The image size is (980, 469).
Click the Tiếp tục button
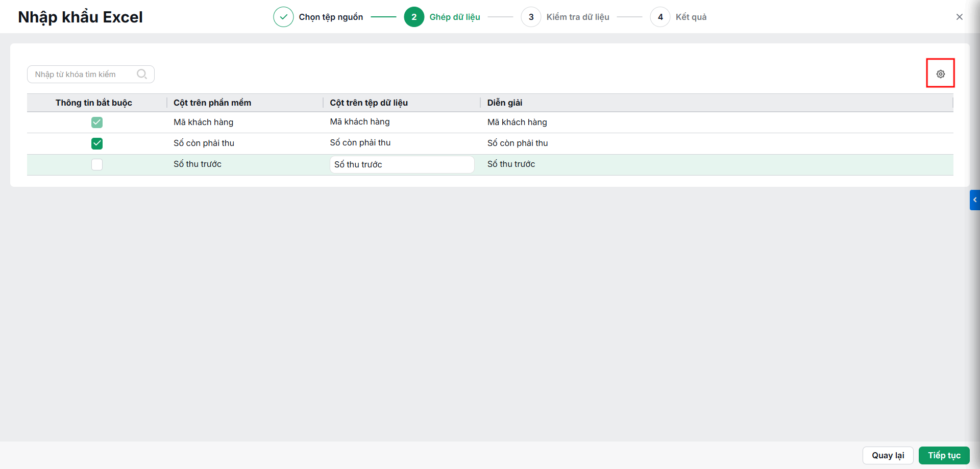click(944, 455)
